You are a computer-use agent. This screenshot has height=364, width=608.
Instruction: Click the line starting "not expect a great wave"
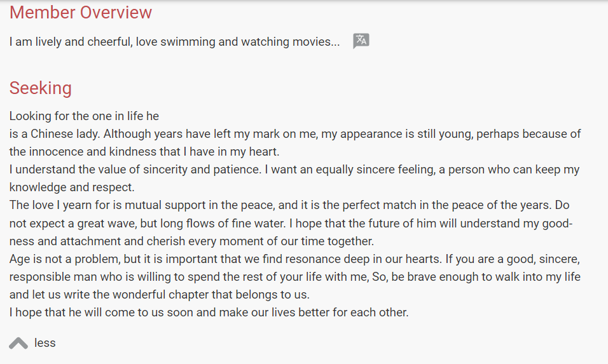click(x=291, y=224)
